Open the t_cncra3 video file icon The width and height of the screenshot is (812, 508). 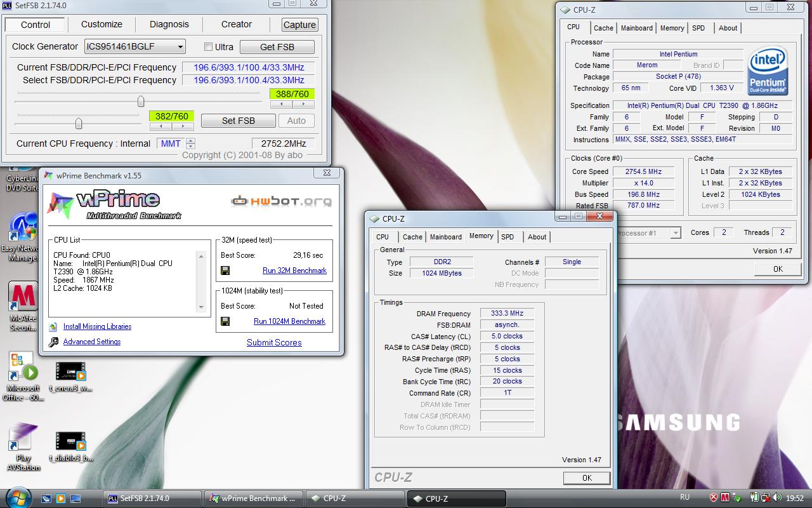tap(70, 377)
